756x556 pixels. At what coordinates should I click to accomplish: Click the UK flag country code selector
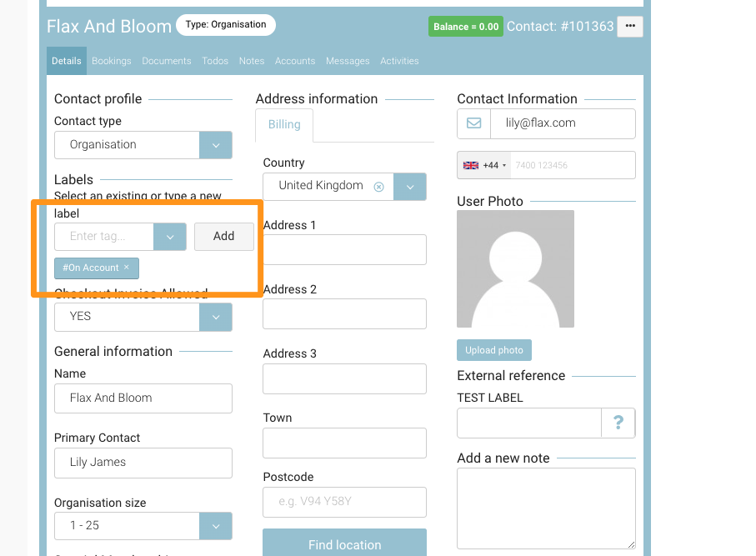coord(482,165)
